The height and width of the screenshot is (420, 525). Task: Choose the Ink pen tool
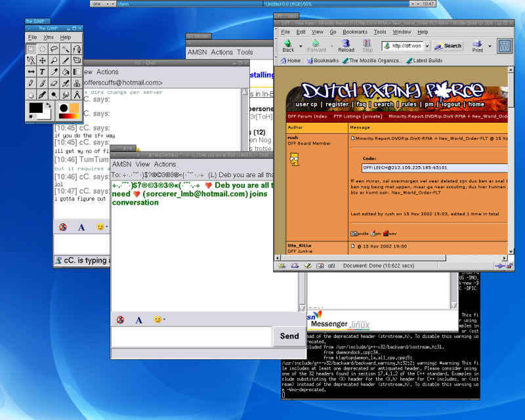[43, 94]
